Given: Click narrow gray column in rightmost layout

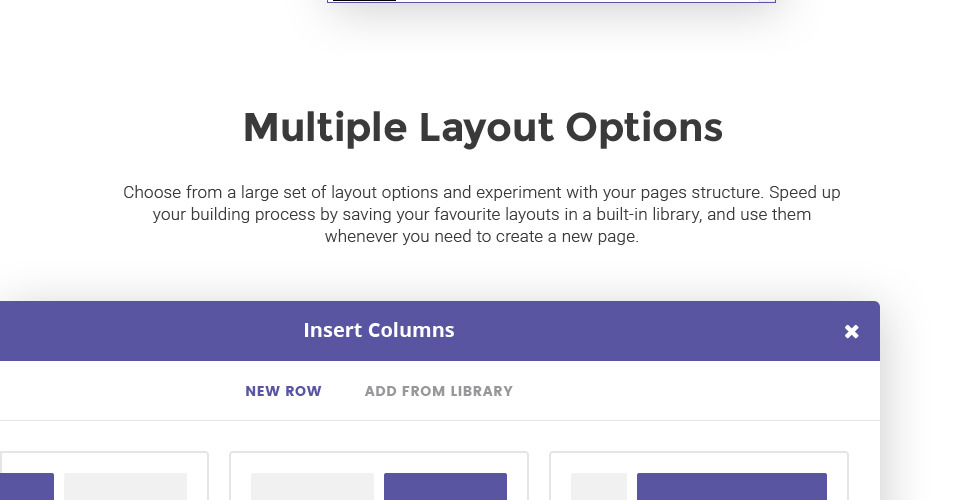Looking at the screenshot, I should 598,487.
